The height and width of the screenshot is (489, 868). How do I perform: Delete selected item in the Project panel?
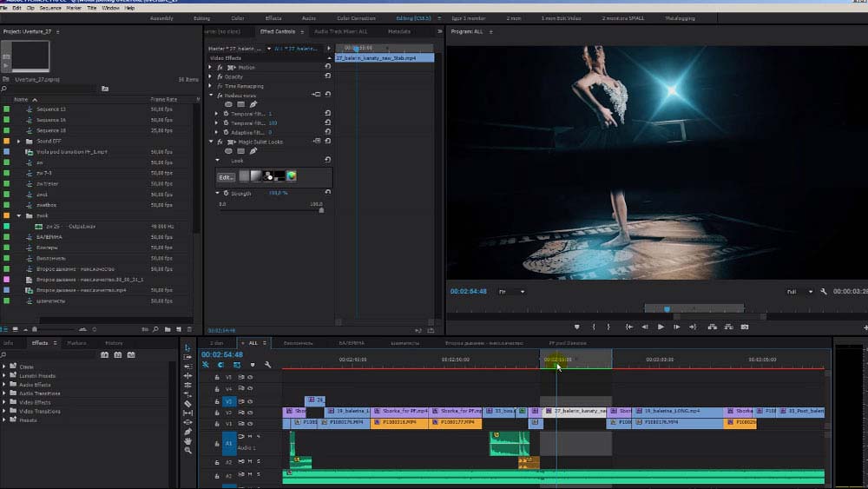(x=189, y=329)
